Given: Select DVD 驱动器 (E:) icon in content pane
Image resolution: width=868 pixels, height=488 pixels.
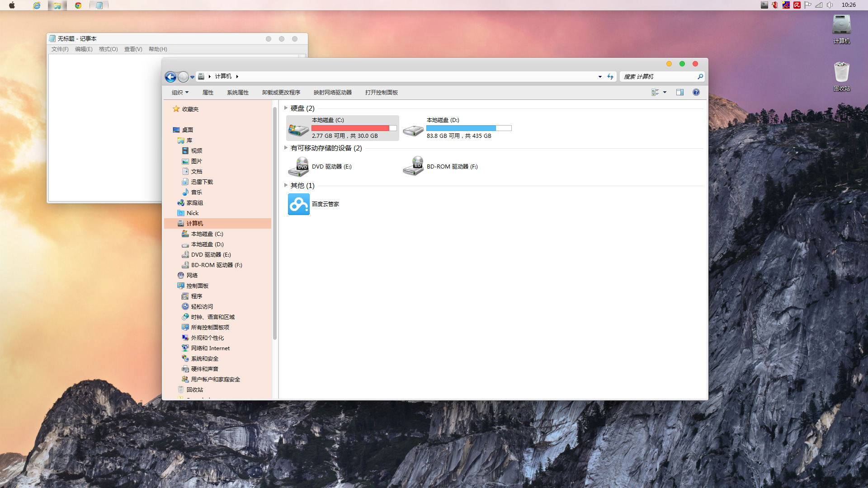Looking at the screenshot, I should 298,167.
